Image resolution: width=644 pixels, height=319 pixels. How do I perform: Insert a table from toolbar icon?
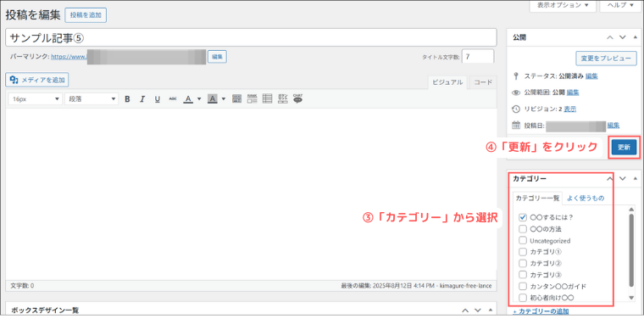click(x=268, y=98)
